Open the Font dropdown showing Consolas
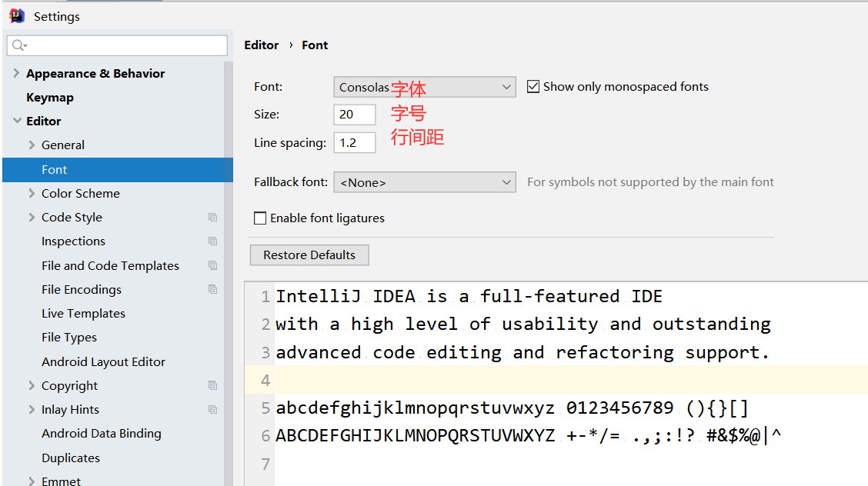 coord(425,87)
